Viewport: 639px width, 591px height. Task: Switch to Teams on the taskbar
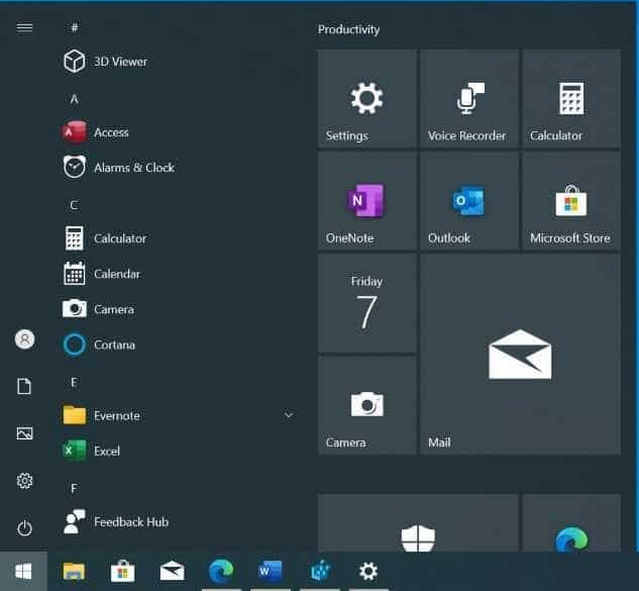point(320,571)
